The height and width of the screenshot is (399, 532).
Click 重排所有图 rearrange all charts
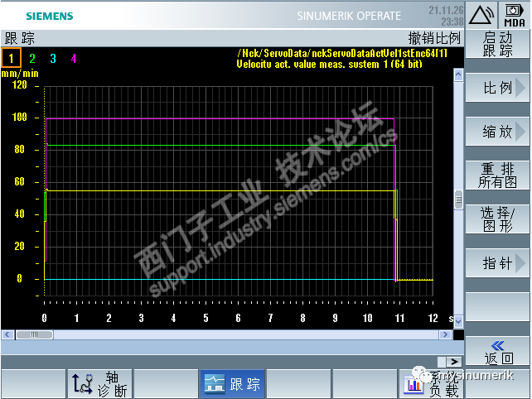click(497, 175)
